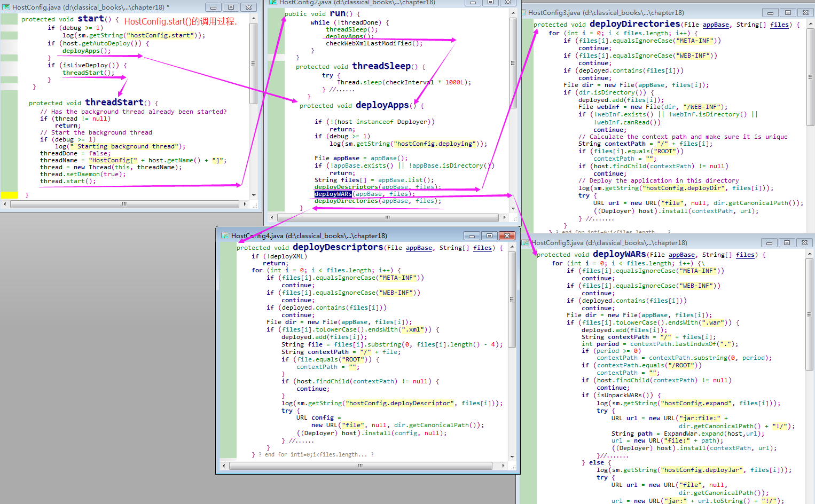Click HostConfig4.java's vertical scroll down arrow
Image resolution: width=815 pixels, height=504 pixels.
coord(513,457)
